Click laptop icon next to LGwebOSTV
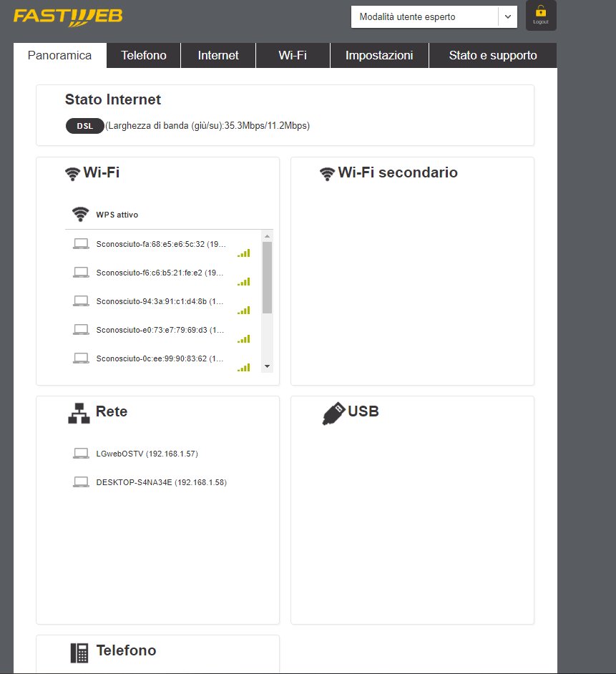Screen dimensions: 616x674 click(x=81, y=454)
